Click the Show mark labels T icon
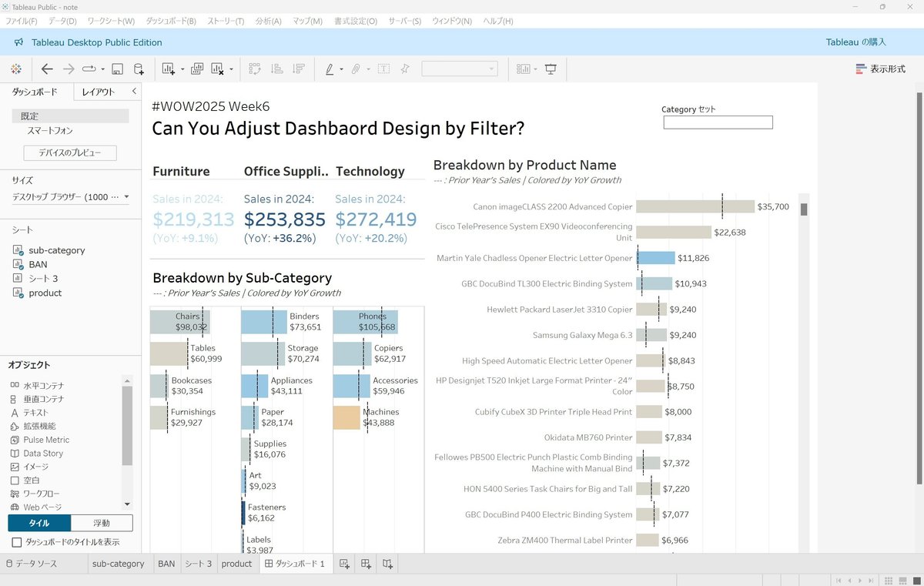This screenshot has width=924, height=586. (x=383, y=69)
